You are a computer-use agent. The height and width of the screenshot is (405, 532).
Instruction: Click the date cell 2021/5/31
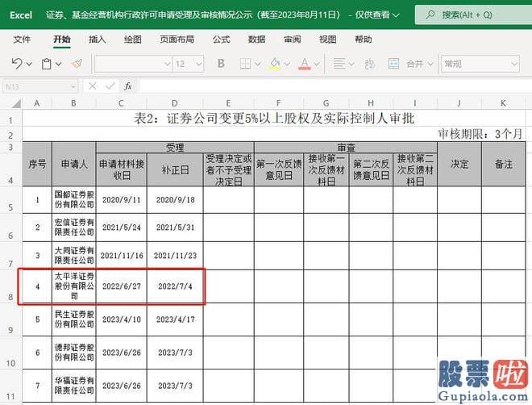[x=175, y=228]
